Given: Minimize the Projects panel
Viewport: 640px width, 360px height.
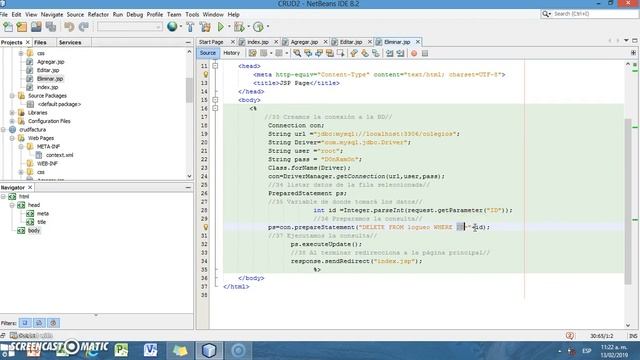Looking at the screenshot, I should tap(188, 42).
